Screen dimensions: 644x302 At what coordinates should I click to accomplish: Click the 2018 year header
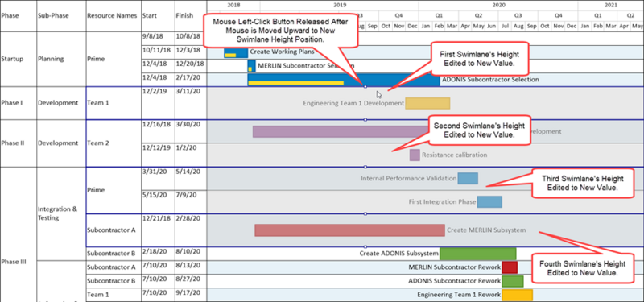coord(233,6)
